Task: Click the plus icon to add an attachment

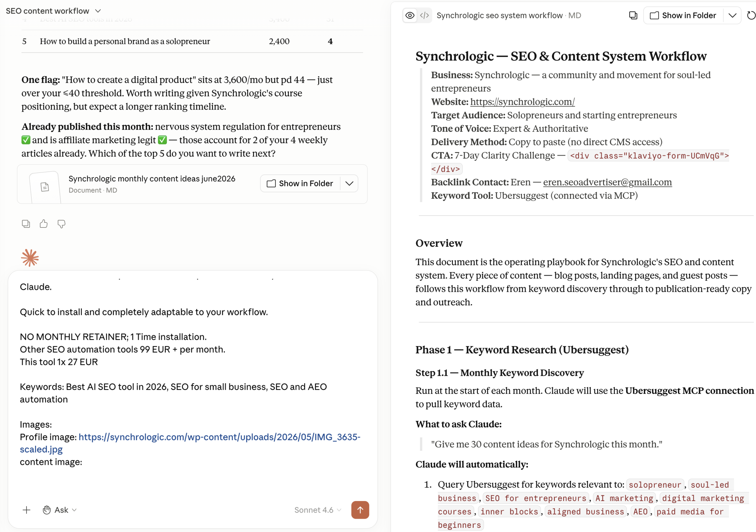Action: [27, 510]
